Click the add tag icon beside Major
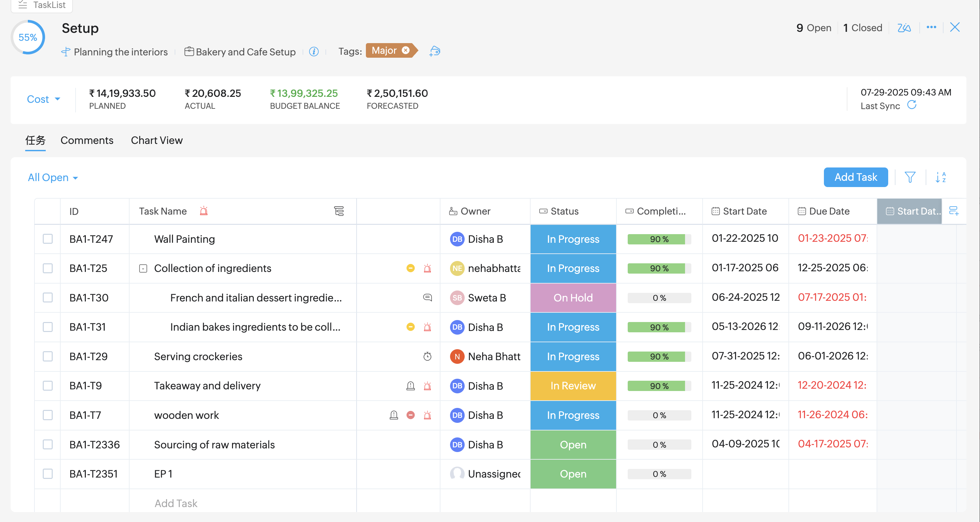 tap(434, 51)
